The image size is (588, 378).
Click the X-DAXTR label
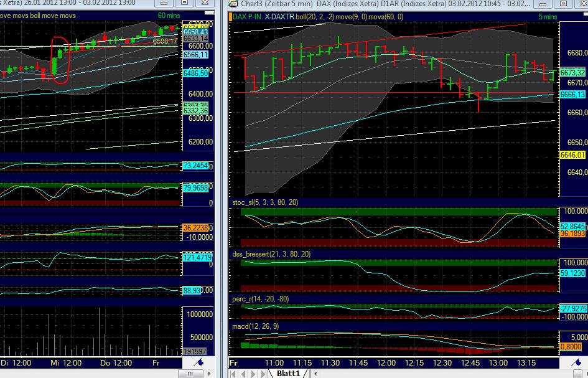[x=279, y=17]
